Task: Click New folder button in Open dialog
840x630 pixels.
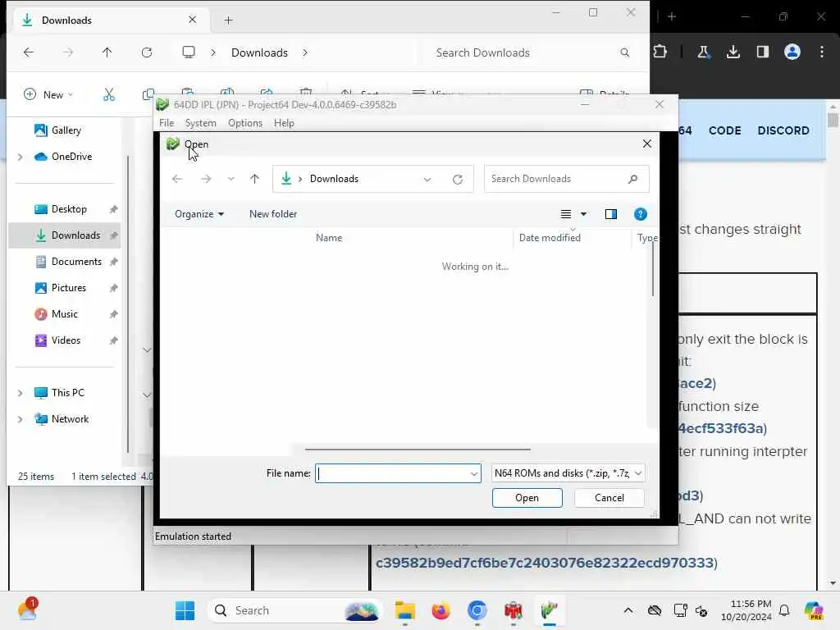Action: coord(273,214)
